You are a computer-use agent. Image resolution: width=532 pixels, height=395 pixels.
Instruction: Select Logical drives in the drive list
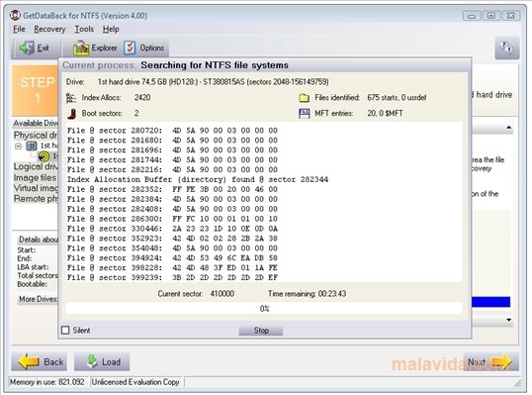[36, 166]
